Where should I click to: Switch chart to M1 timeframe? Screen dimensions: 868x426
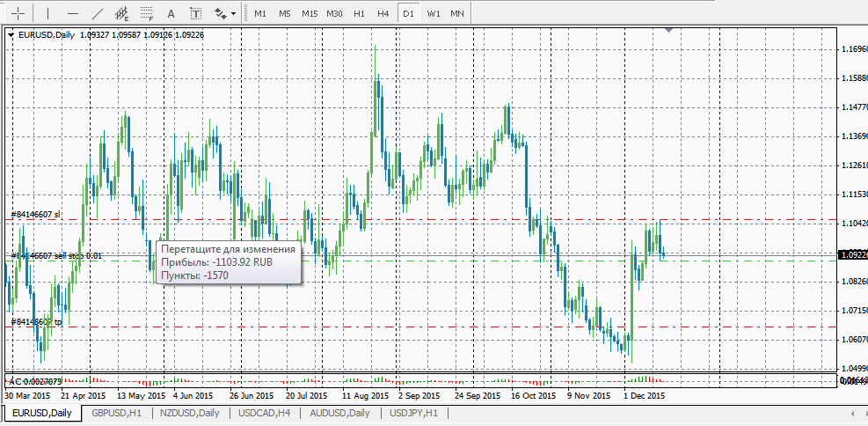click(x=260, y=13)
